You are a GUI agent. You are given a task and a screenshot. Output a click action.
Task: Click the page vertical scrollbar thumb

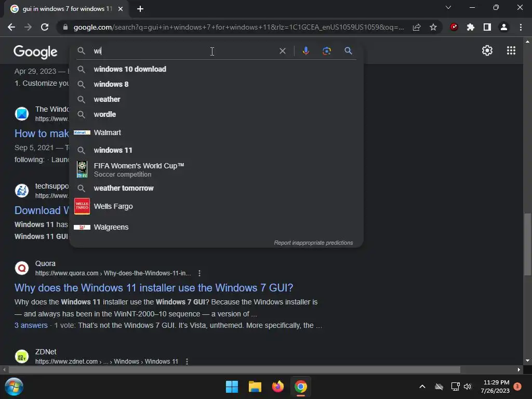(x=527, y=244)
